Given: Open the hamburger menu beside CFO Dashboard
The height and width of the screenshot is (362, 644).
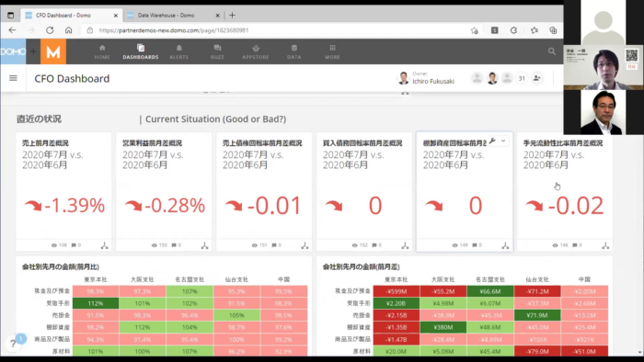Looking at the screenshot, I should pos(13,78).
